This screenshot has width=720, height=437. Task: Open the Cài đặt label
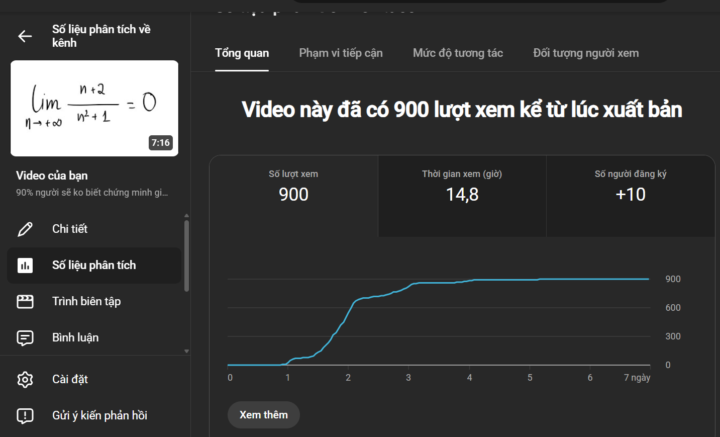coord(70,380)
